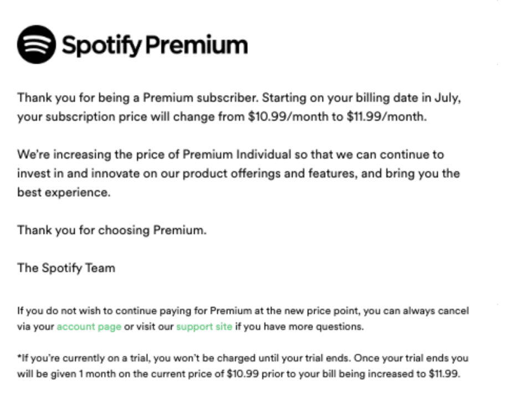Click the "Premium" word in the header logo

197,45
